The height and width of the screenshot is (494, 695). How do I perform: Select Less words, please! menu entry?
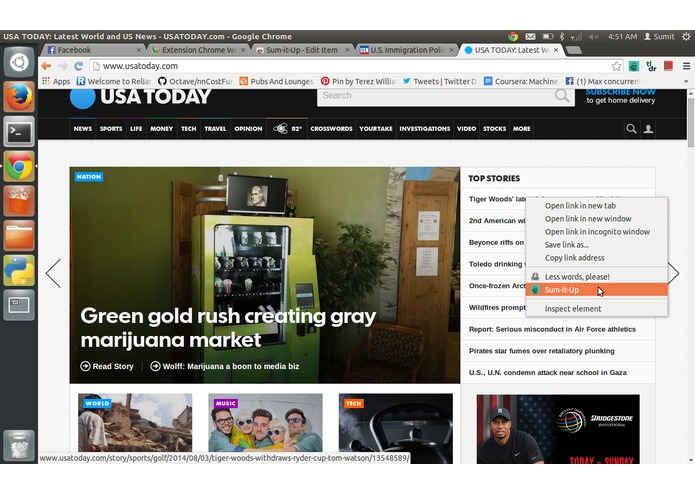[597, 276]
